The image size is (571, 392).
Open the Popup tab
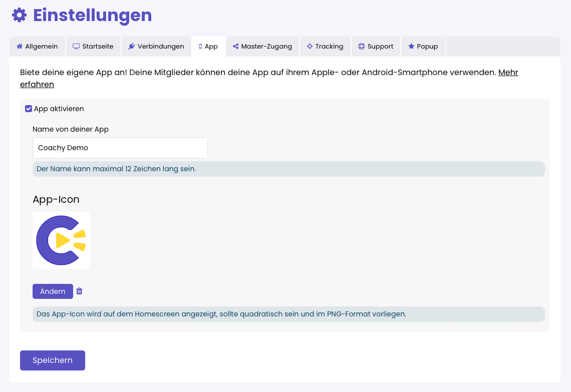[423, 47]
